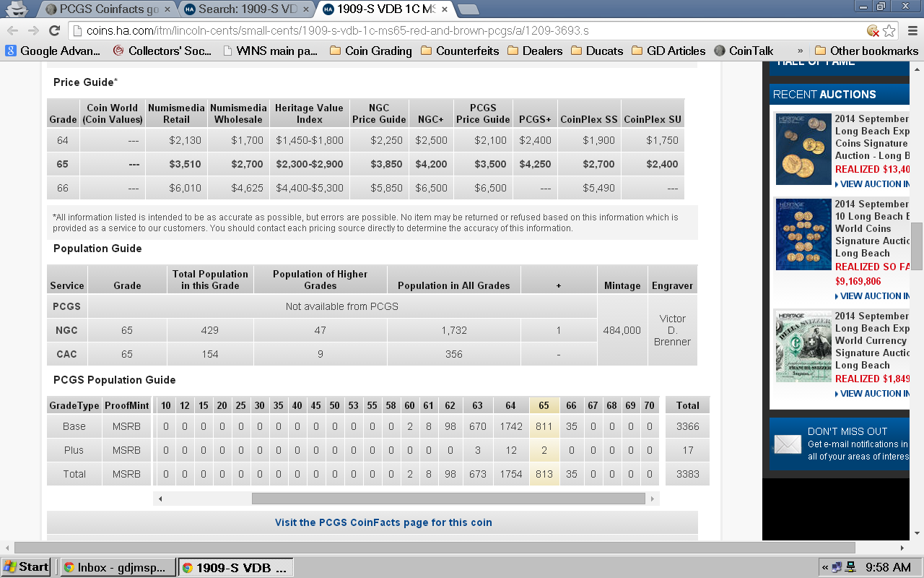This screenshot has width=924, height=578.
Task: Click right arrow of PCGS table scrollbar
Action: pos(653,499)
